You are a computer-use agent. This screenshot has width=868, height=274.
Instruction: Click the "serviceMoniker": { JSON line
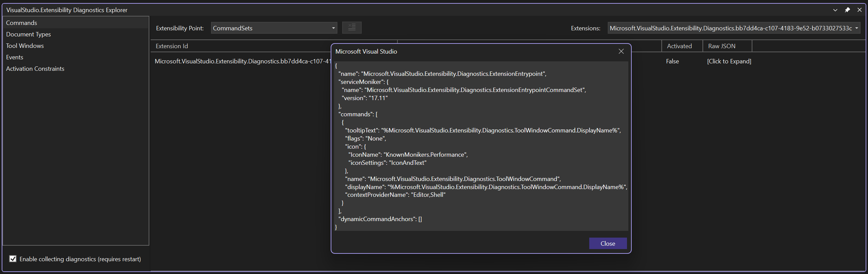coord(363,82)
